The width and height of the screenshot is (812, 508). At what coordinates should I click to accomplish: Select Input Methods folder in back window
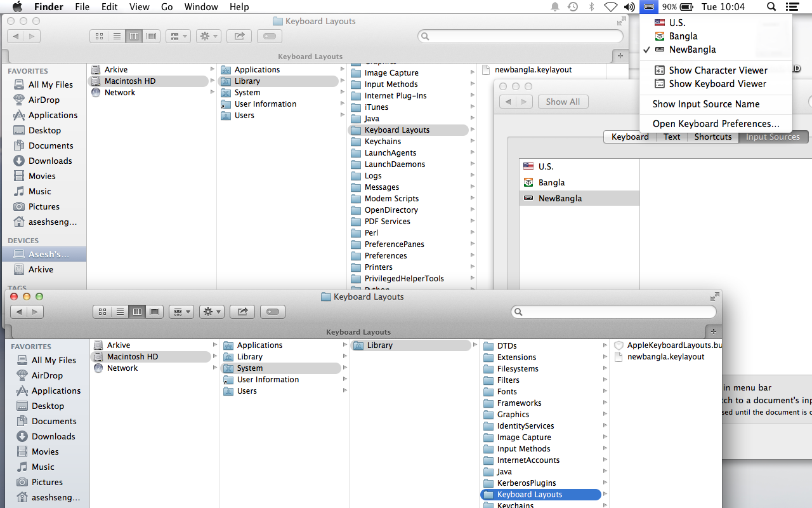(x=391, y=84)
